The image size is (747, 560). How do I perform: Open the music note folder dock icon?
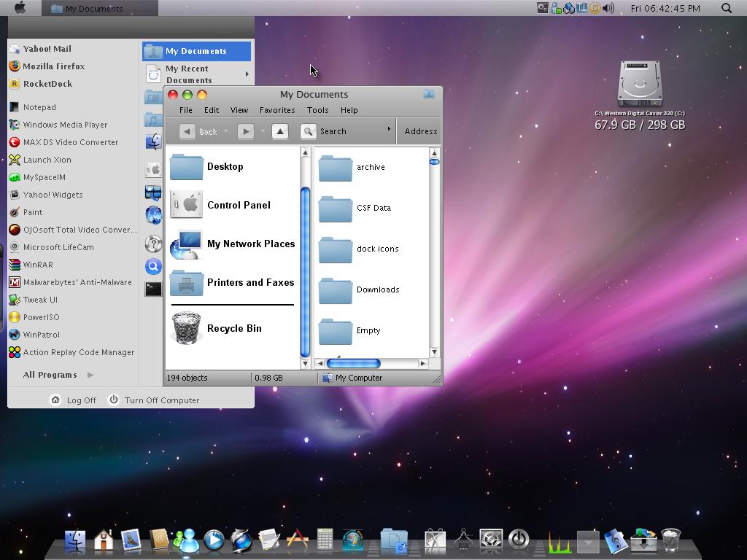(615, 541)
